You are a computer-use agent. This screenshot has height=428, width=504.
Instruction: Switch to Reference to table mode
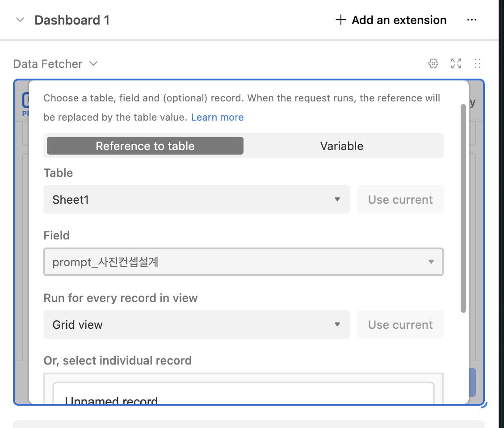point(145,146)
